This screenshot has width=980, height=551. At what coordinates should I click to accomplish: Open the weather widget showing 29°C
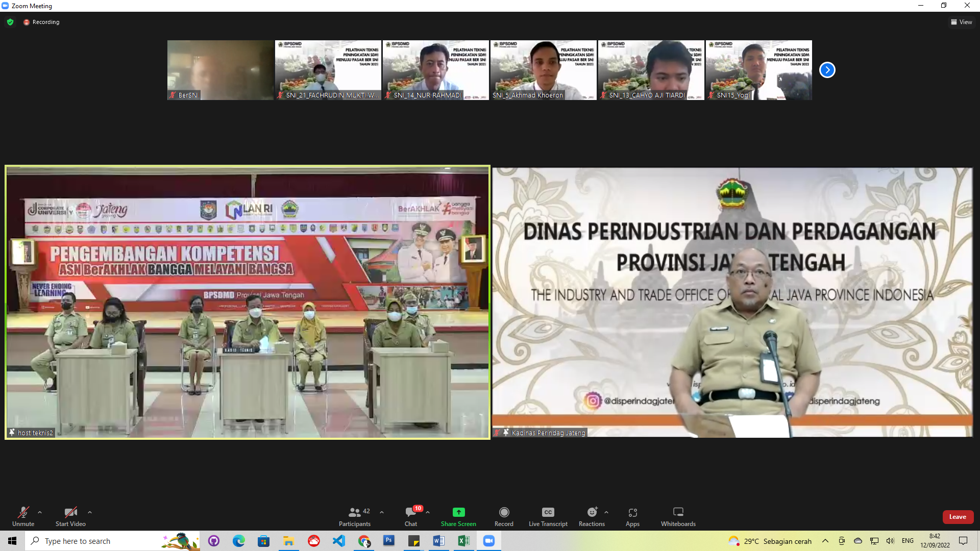point(770,541)
